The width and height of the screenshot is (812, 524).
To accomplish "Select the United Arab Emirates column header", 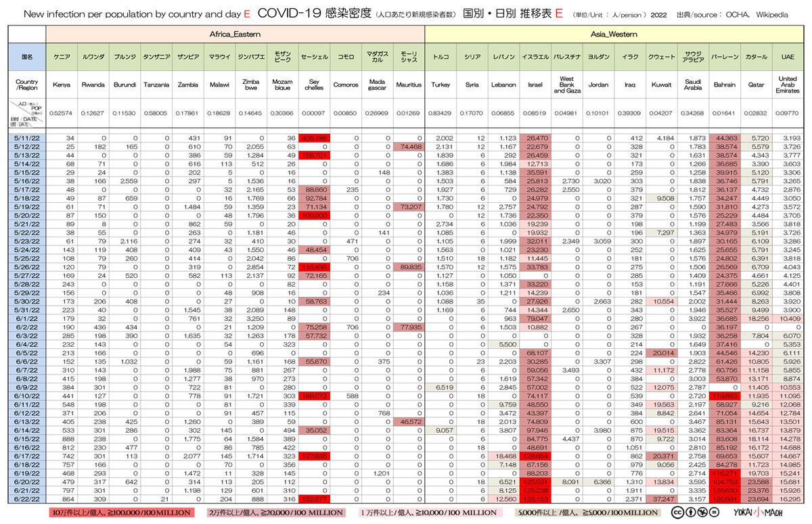I will (789, 85).
